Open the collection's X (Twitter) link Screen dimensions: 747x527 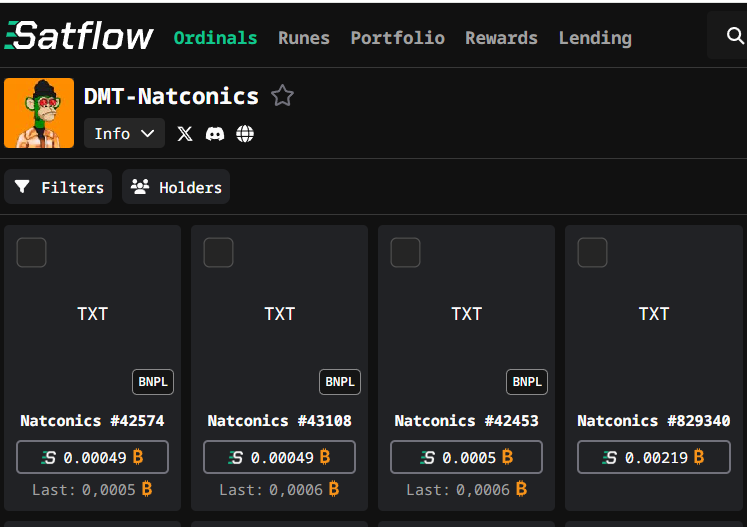185,134
